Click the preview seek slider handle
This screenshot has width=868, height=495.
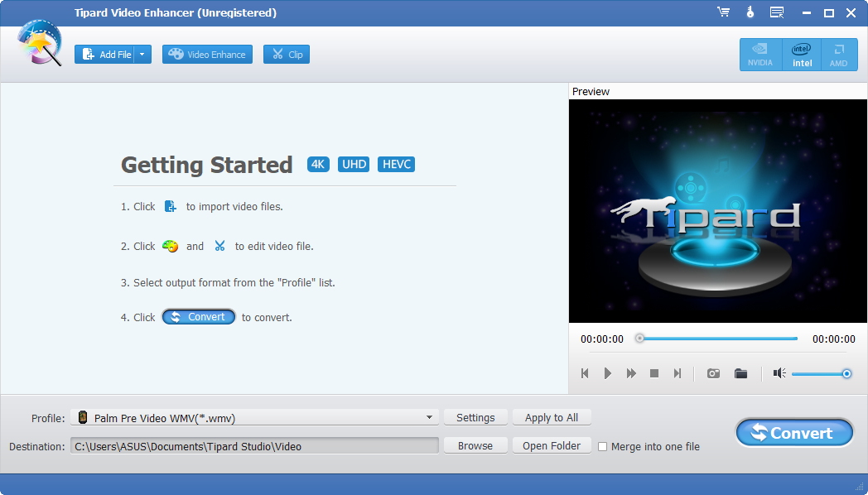click(x=639, y=338)
